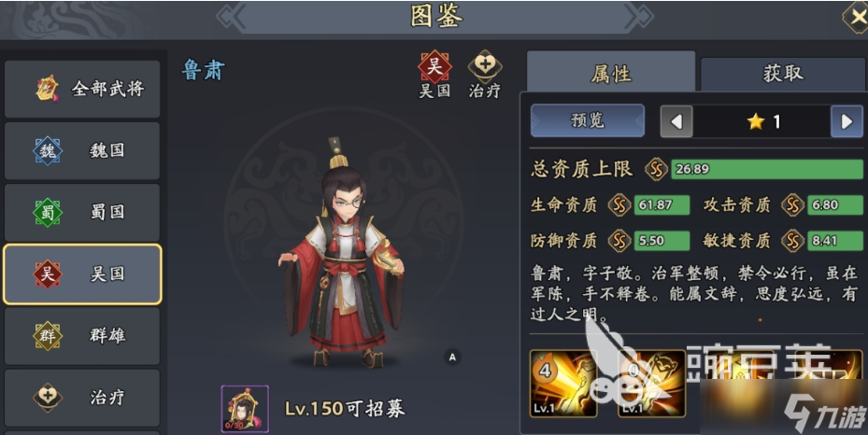The width and height of the screenshot is (868, 435).
Task: Open the first skill icon marked 4
Action: tap(563, 384)
